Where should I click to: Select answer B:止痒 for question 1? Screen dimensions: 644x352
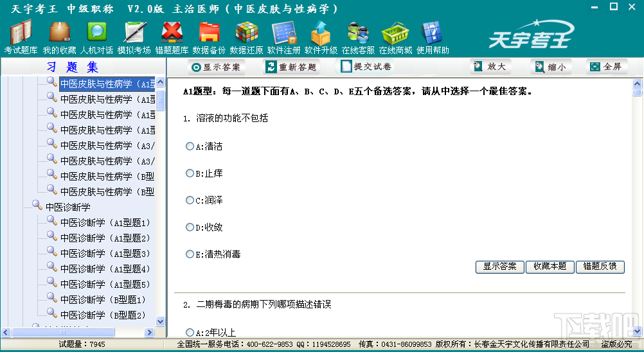(x=190, y=173)
